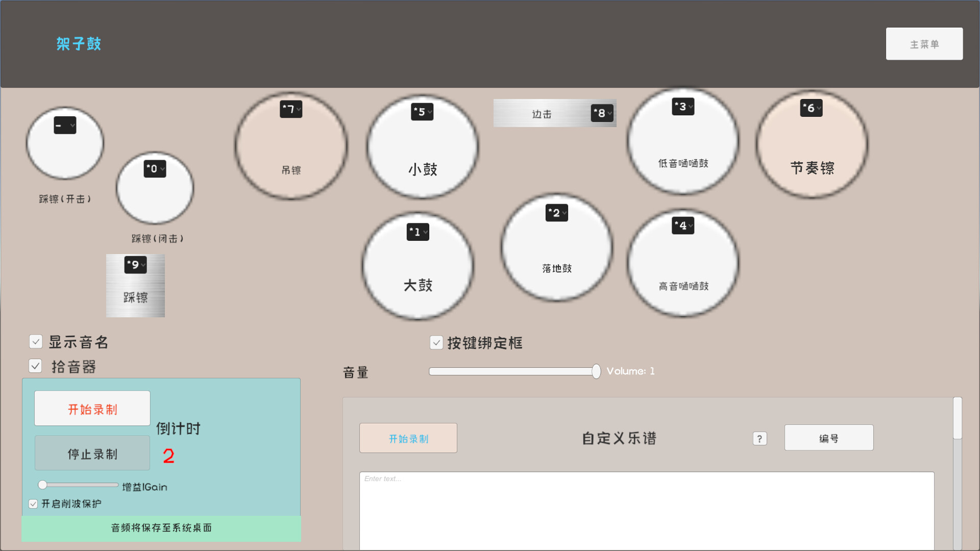This screenshot has height=551, width=980.
Task: Open the *0 dropdown on 踩镲(闭击)
Action: coord(155,169)
